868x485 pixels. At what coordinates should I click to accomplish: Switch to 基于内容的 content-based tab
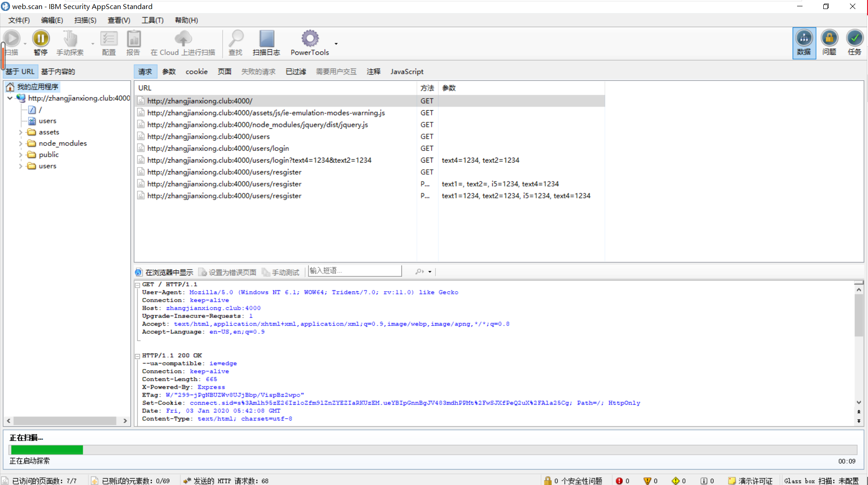pos(58,72)
